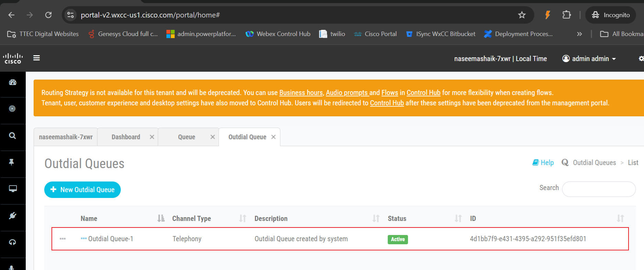Open Deployment Process bookmark
The width and height of the screenshot is (644, 270).
coord(518,34)
